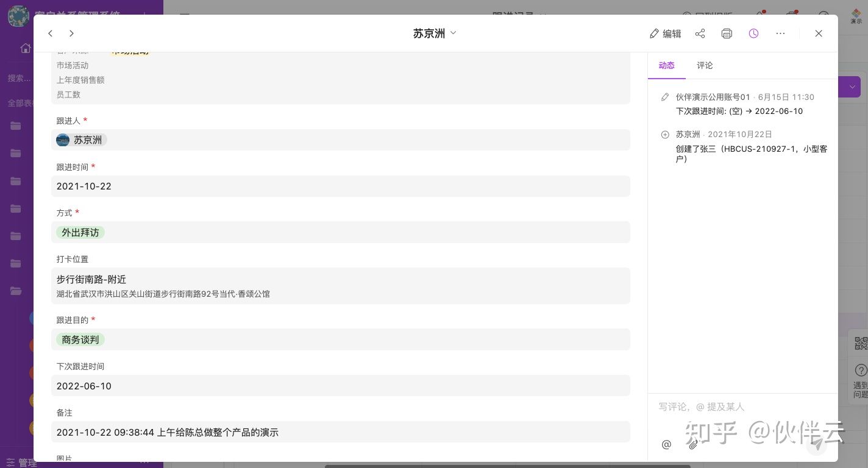
Task: Click the print icon
Action: [x=727, y=34]
